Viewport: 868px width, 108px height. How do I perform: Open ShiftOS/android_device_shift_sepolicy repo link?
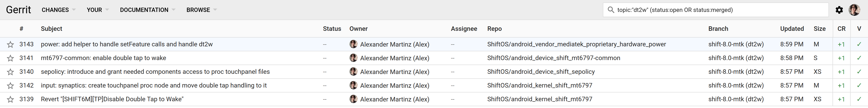point(541,72)
